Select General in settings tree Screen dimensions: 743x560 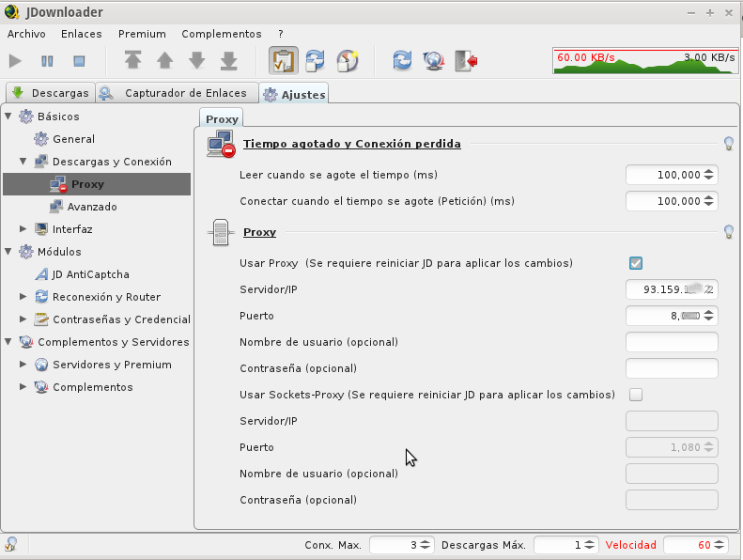click(x=73, y=139)
